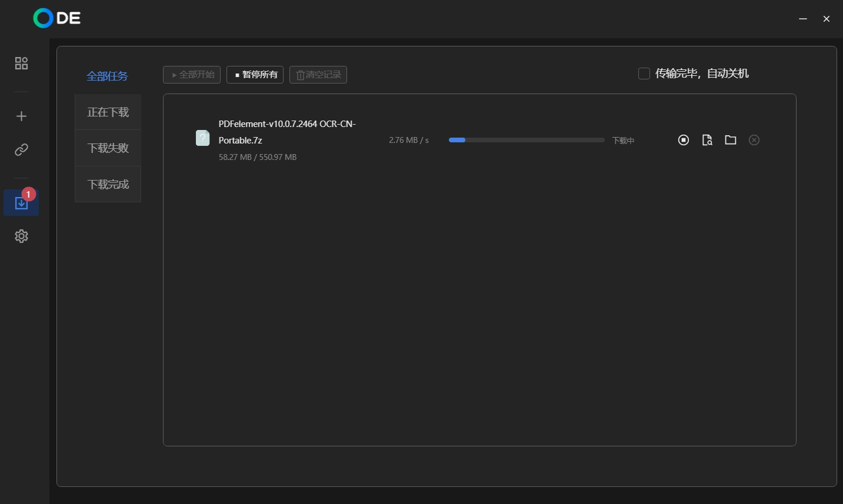Image resolution: width=843 pixels, height=504 pixels.
Task: Switch to 下载失败 tab
Action: click(x=108, y=148)
